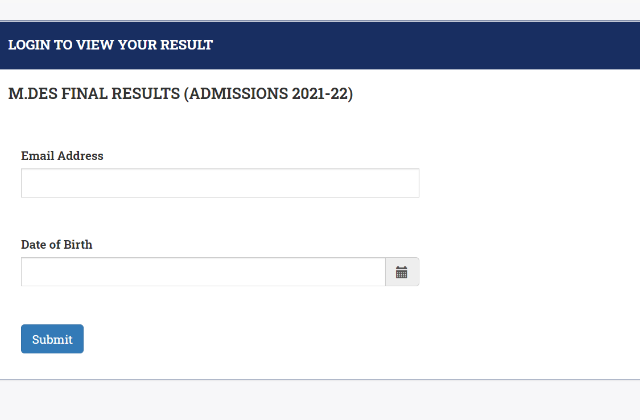
Task: Place cursor in the email box
Action: [220, 183]
